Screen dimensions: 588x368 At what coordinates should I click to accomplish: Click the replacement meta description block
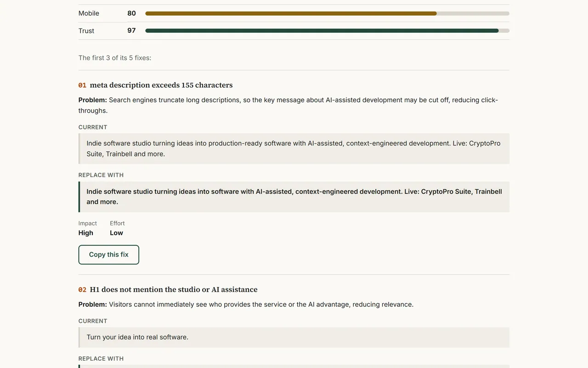point(294,197)
